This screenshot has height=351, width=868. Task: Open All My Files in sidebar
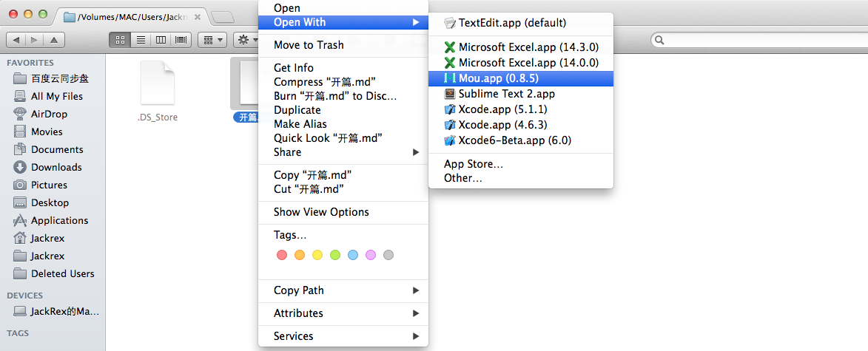[53, 96]
